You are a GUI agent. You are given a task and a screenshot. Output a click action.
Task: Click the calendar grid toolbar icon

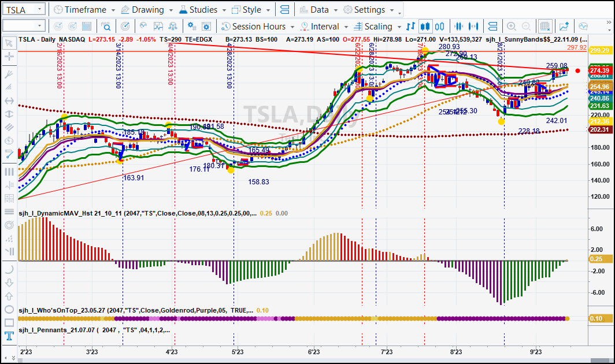pos(87,26)
